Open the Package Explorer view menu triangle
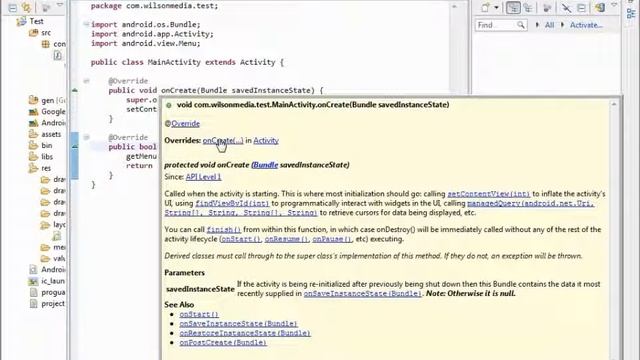 click(60, 5)
